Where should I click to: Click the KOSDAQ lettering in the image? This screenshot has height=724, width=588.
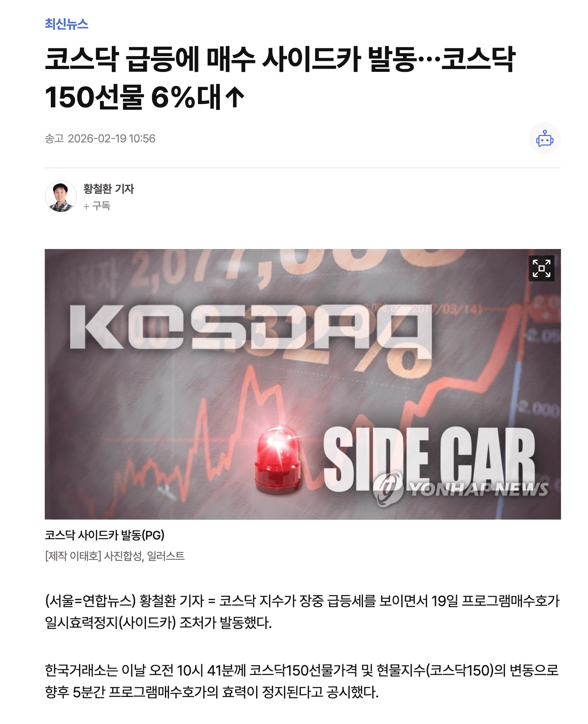click(251, 328)
